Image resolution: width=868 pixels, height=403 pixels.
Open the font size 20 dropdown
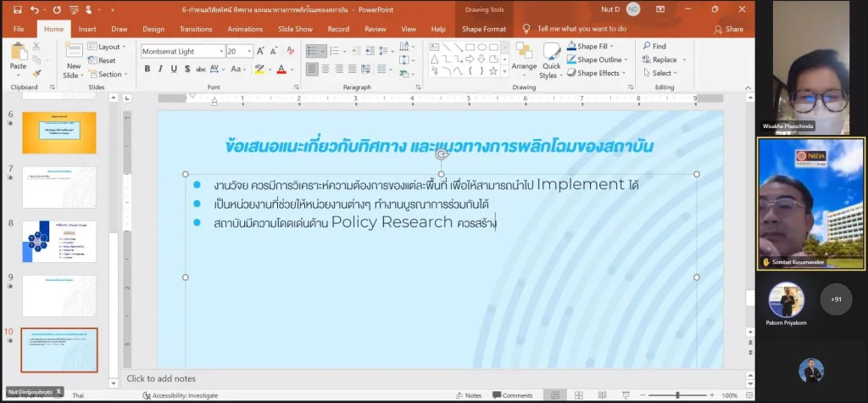click(249, 51)
